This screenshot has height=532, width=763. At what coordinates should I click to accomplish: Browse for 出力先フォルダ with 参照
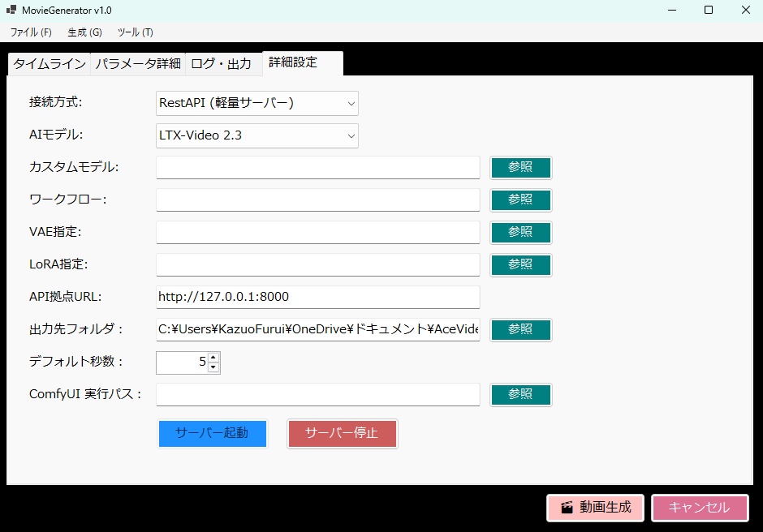tap(520, 330)
